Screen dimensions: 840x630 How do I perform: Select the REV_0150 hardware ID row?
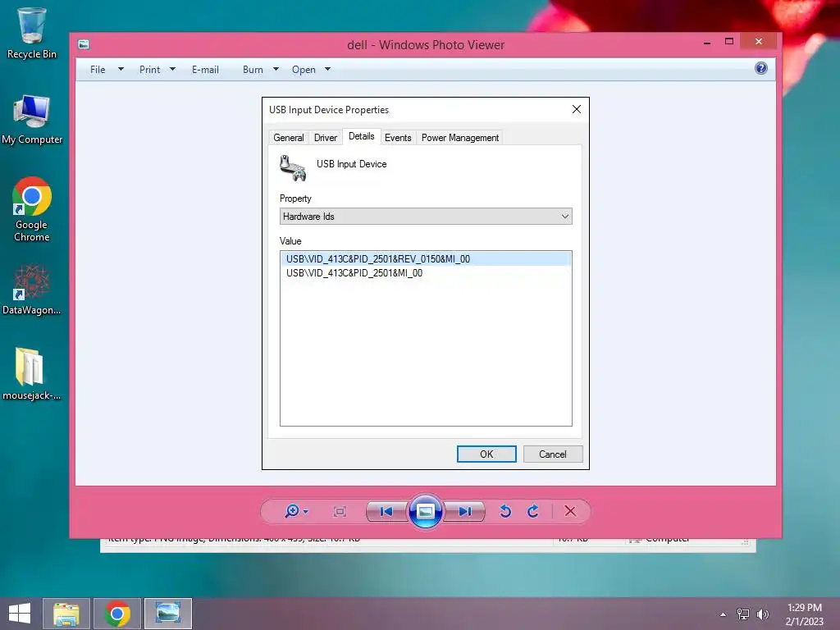pos(426,258)
